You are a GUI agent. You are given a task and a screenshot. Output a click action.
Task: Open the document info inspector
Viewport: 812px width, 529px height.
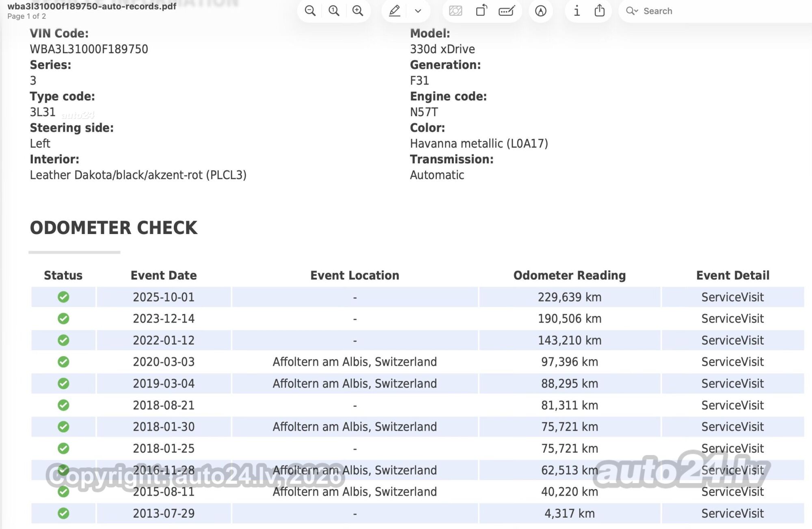click(x=577, y=11)
